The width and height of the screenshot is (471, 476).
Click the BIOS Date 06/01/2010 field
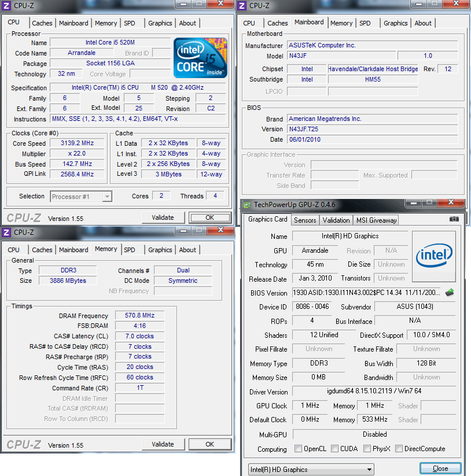point(372,139)
